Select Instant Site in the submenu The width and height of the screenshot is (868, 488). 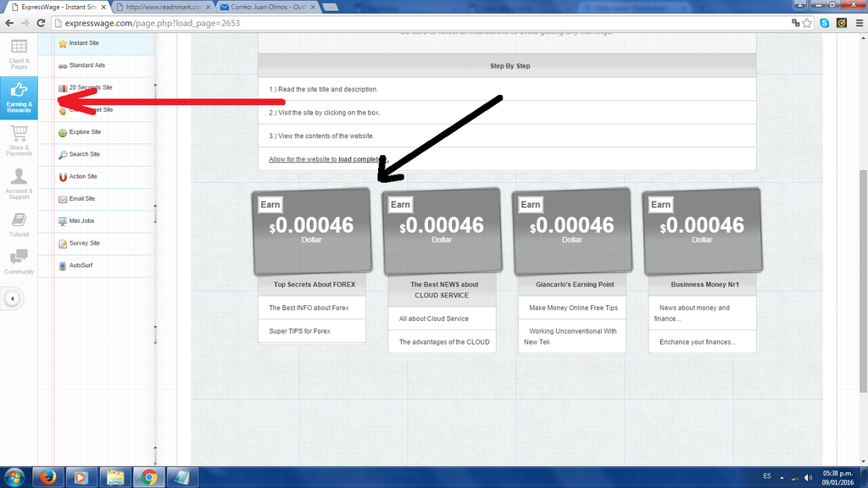pos(84,43)
